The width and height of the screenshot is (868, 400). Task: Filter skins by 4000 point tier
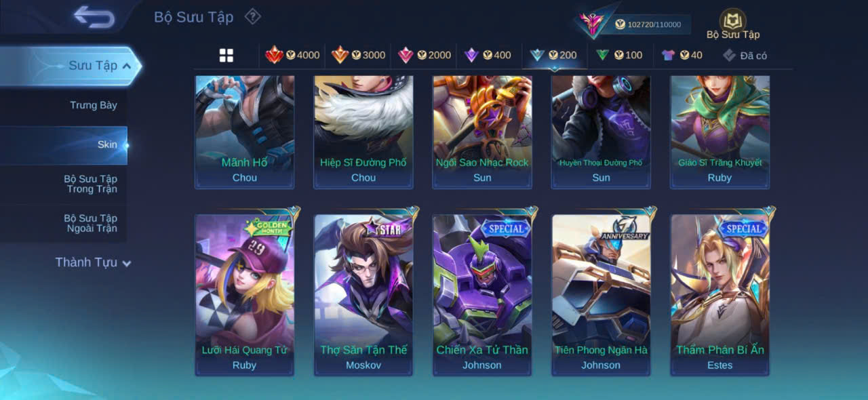(292, 55)
